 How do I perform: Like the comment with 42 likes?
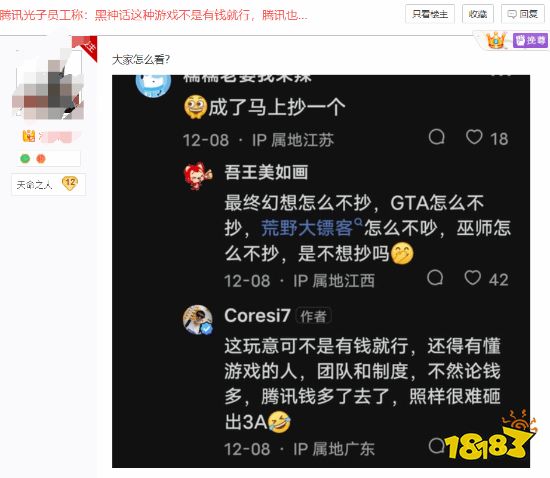(x=472, y=278)
